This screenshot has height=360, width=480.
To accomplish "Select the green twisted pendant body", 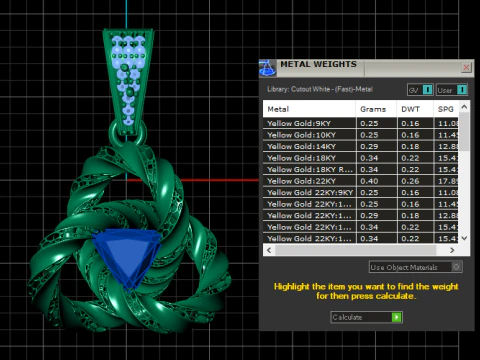I will pos(128,238).
